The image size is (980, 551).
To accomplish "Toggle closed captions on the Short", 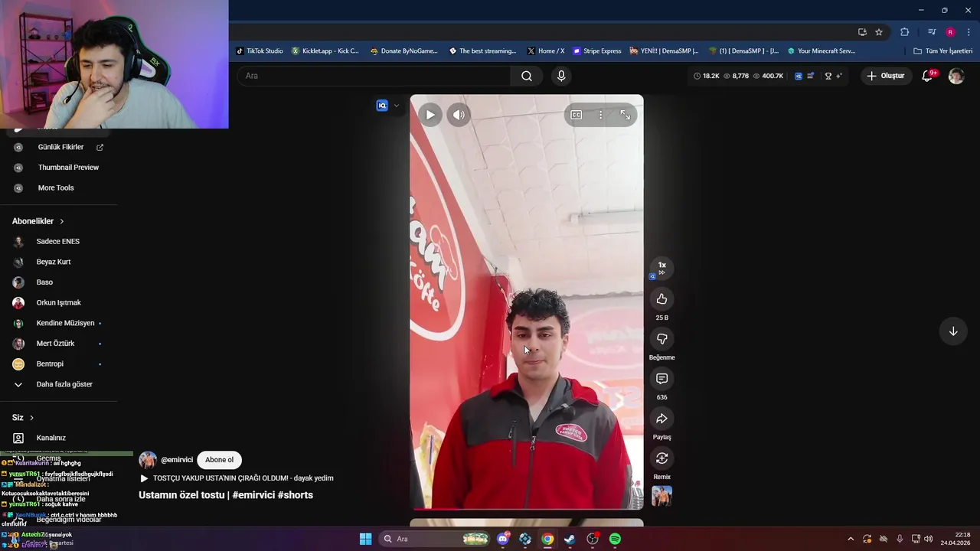I will click(577, 115).
